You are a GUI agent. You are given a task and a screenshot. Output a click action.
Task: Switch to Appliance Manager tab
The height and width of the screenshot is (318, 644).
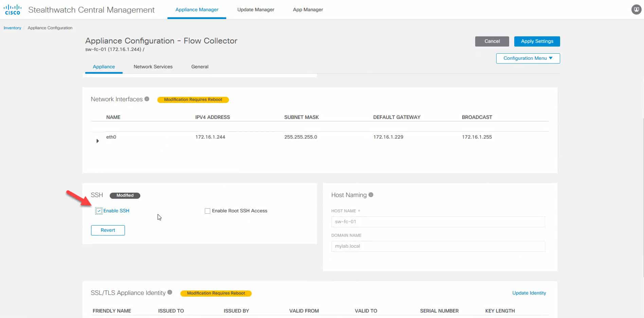point(197,10)
